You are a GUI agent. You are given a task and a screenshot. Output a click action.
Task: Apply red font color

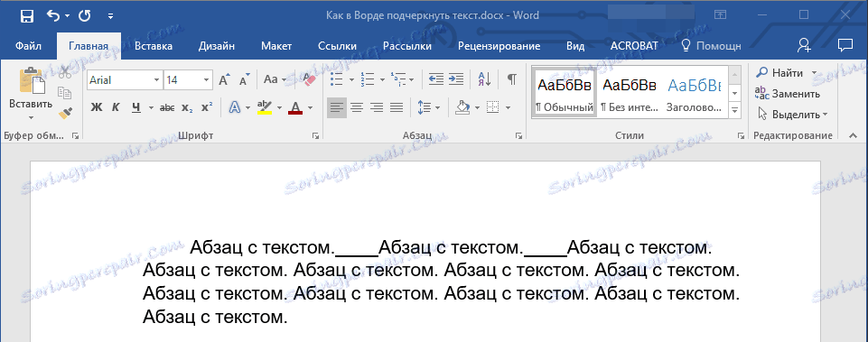click(295, 107)
